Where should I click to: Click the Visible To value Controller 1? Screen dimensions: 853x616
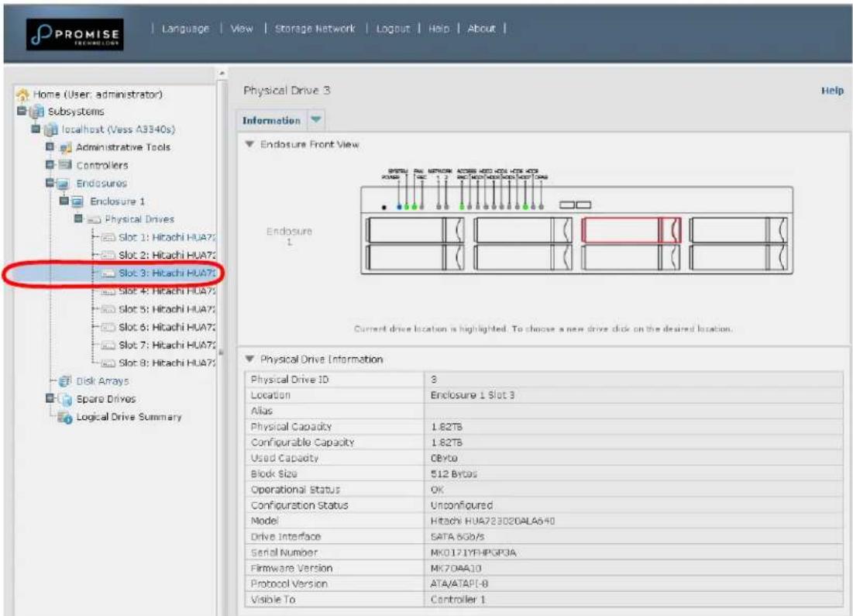tap(458, 600)
